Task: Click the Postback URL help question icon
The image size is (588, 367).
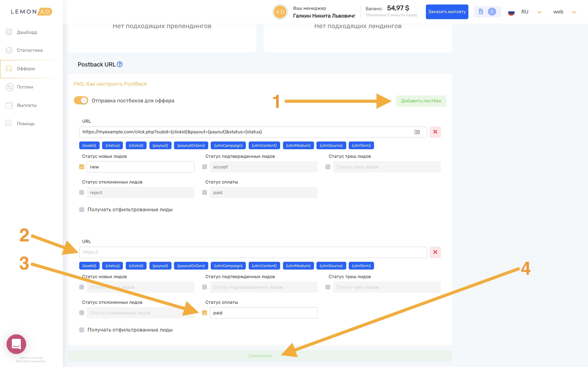Action: pos(120,64)
